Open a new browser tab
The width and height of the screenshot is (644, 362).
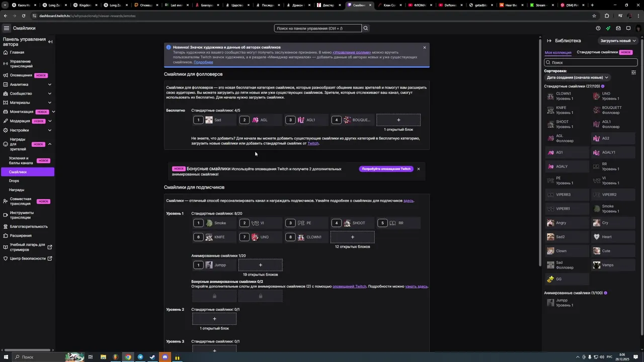592,5
